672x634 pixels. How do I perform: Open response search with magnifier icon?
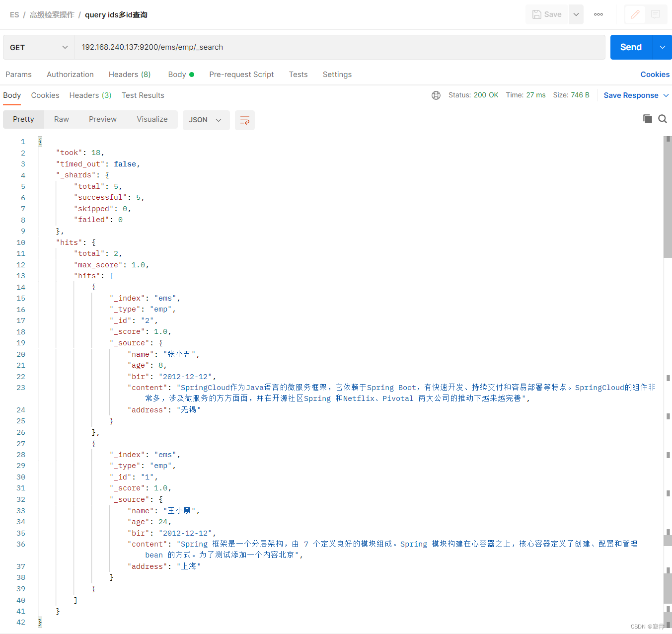tap(663, 119)
